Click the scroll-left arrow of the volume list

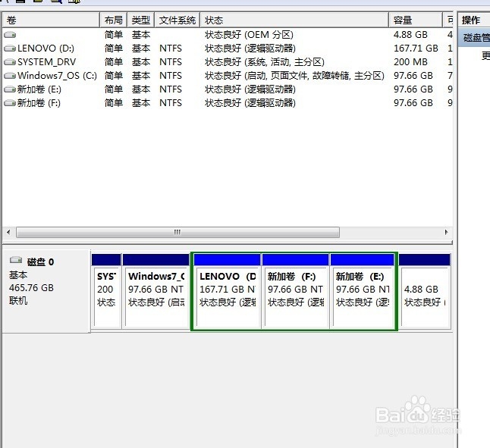tap(8, 232)
